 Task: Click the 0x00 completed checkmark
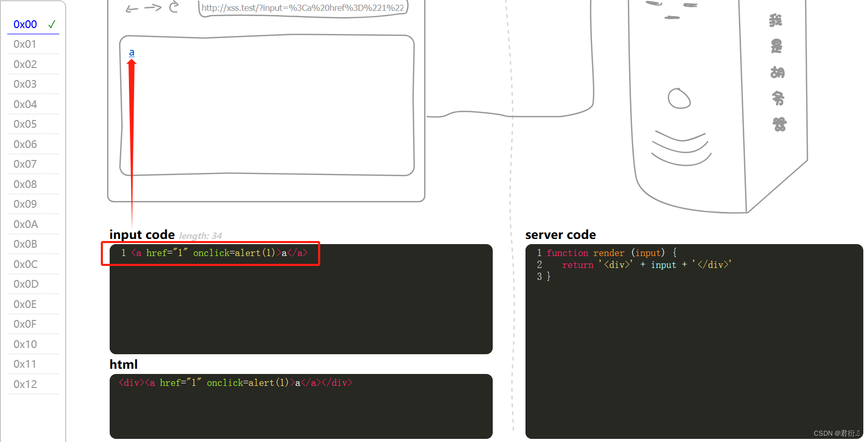pyautogui.click(x=52, y=24)
